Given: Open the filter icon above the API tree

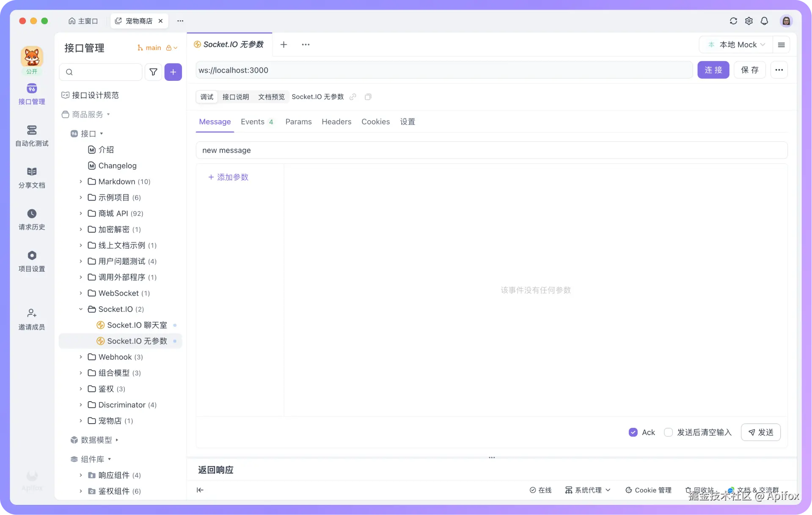Looking at the screenshot, I should tap(153, 72).
